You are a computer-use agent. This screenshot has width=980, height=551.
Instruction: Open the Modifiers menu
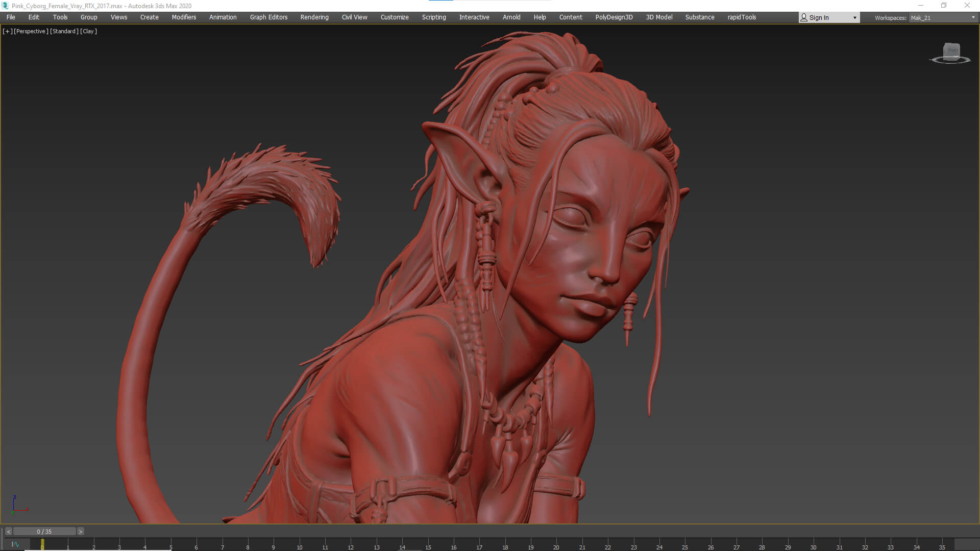click(184, 17)
